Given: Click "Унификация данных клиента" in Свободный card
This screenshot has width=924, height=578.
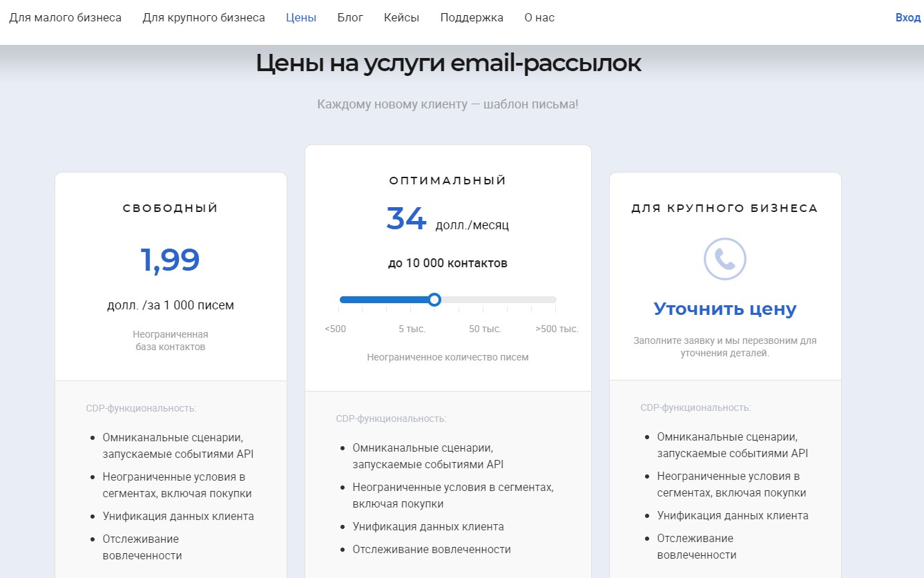Looking at the screenshot, I should click(x=178, y=516).
